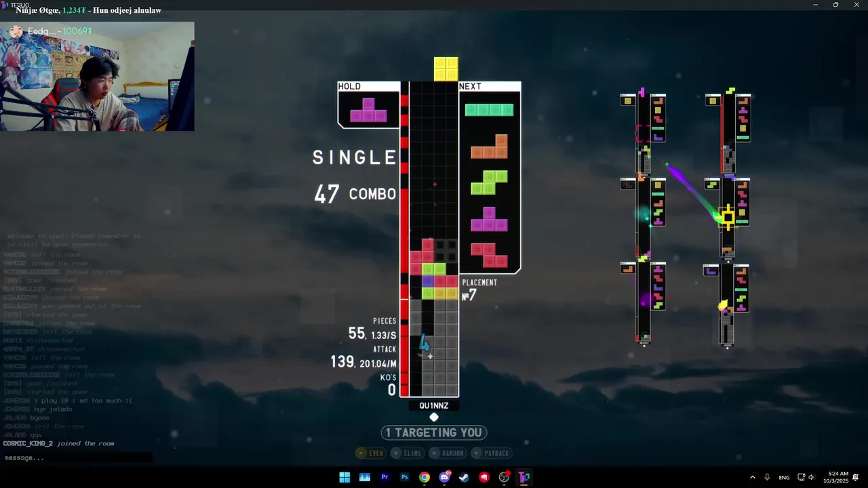This screenshot has height=488, width=868.
Task: Click the webcam overlay thumbnail
Action: click(x=97, y=76)
